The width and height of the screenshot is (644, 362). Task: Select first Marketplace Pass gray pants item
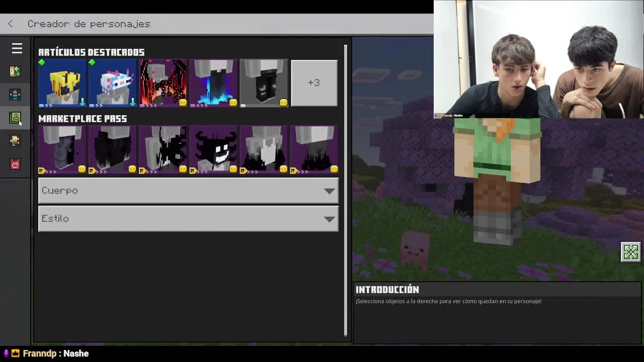coord(62,150)
